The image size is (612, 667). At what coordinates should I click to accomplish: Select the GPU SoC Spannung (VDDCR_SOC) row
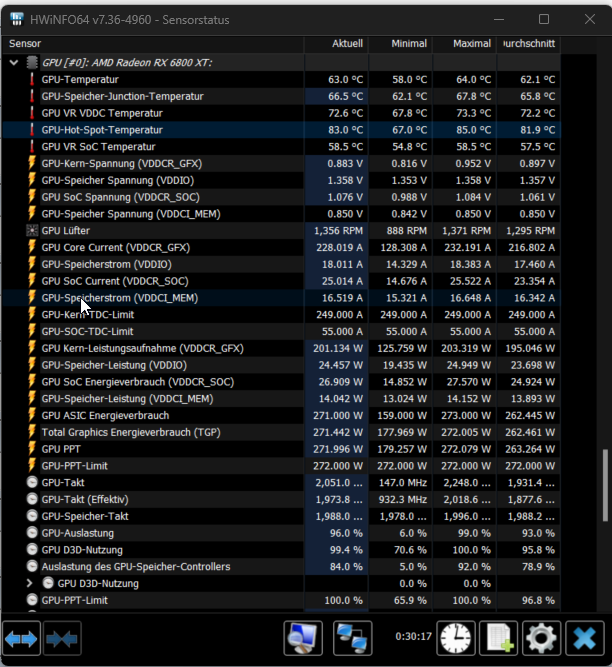point(281,197)
